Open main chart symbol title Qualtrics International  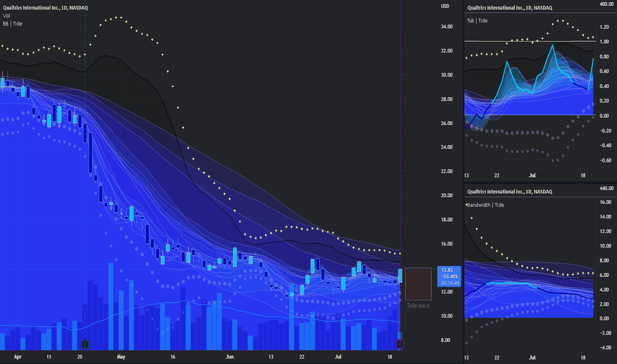[x=46, y=7]
